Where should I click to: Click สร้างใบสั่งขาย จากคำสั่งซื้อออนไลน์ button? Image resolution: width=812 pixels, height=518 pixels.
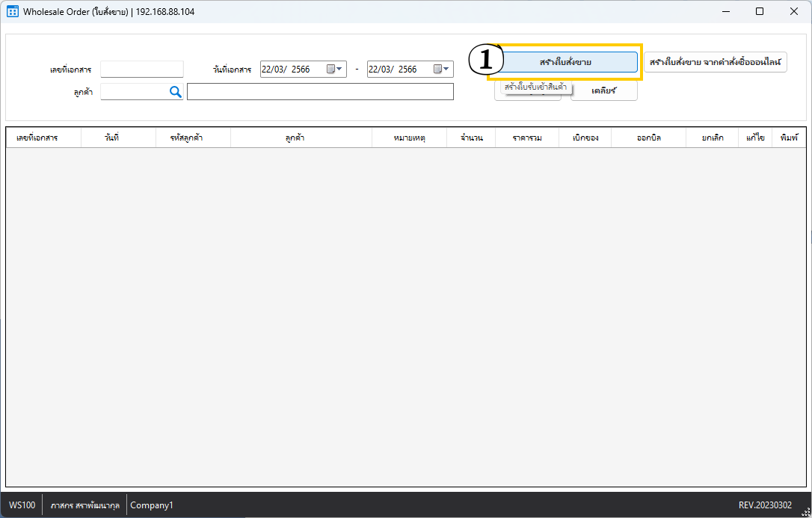715,62
